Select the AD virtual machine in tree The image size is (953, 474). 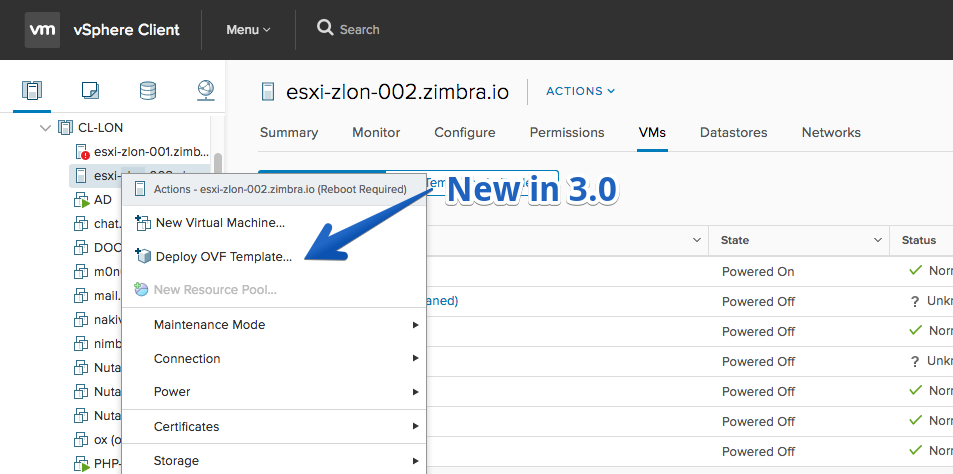point(103,200)
